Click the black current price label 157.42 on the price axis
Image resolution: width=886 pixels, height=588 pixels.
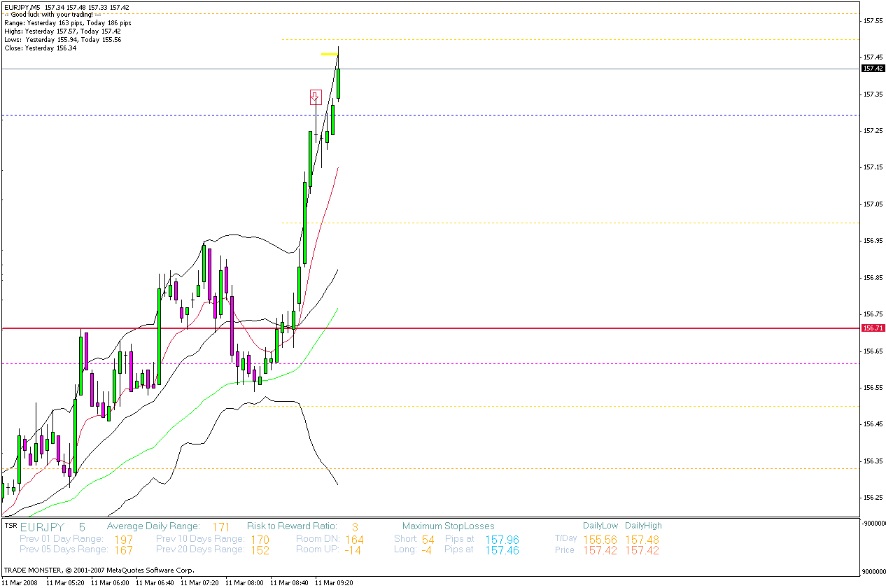(x=873, y=69)
